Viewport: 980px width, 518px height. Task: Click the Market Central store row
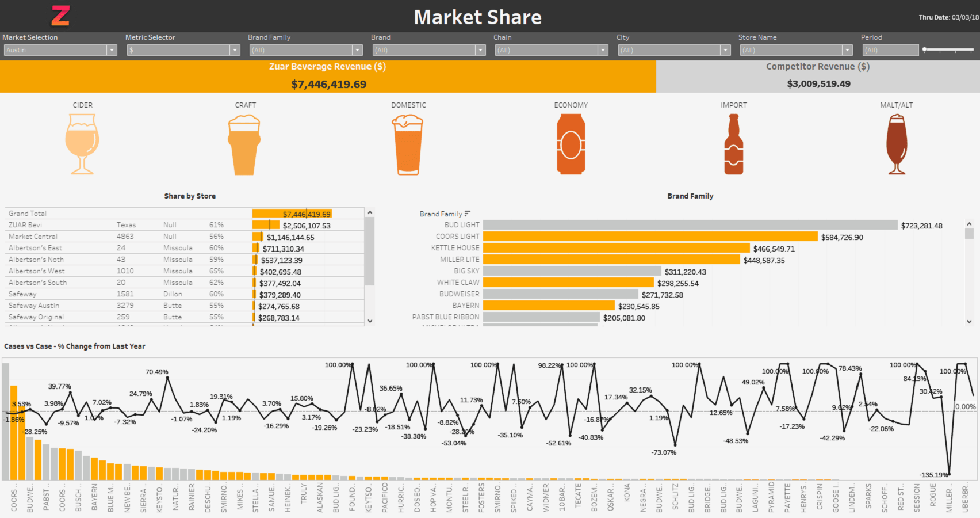(x=185, y=237)
